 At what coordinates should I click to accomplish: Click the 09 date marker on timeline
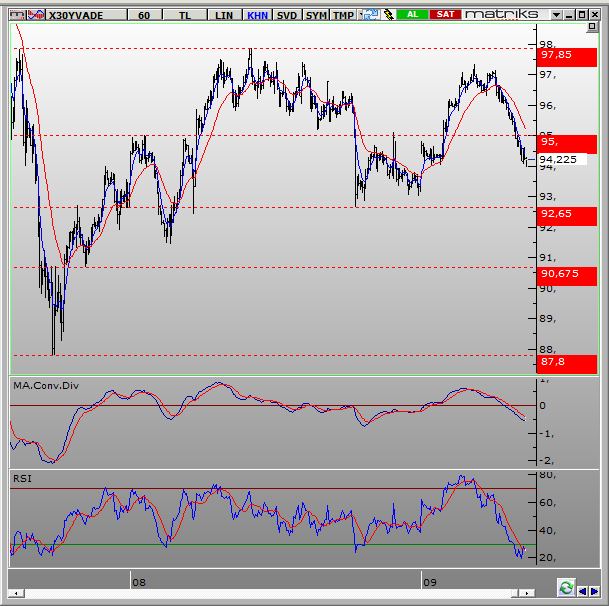pos(430,582)
